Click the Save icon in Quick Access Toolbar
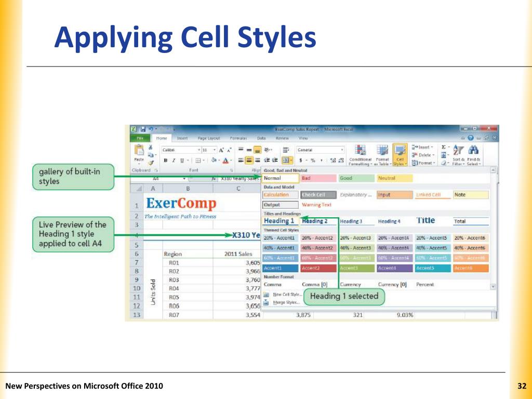This screenshot has height=399, width=532. pyautogui.click(x=142, y=129)
